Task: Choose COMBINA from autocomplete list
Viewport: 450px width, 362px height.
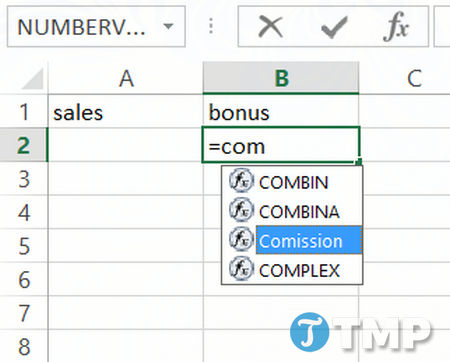Action: pyautogui.click(x=299, y=212)
